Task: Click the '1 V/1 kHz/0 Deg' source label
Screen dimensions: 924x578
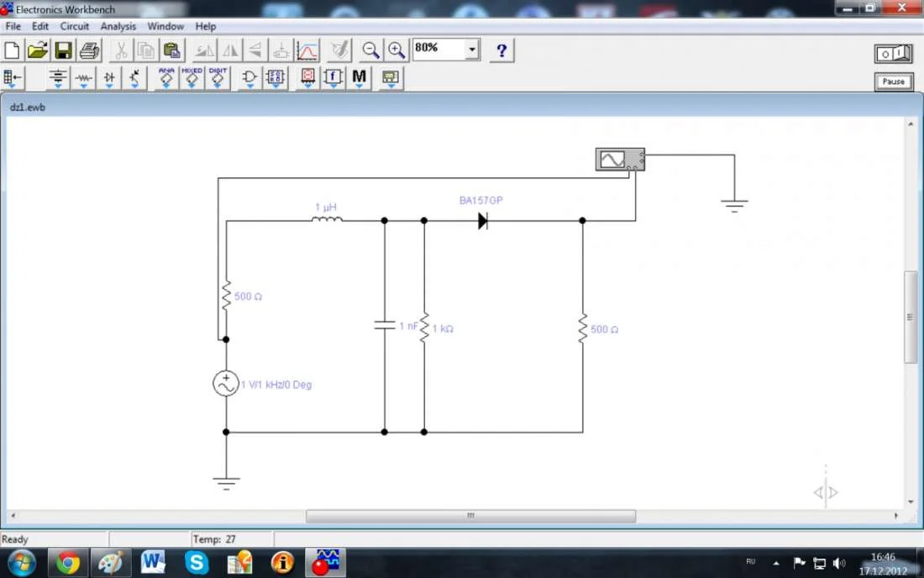Action: click(276, 385)
